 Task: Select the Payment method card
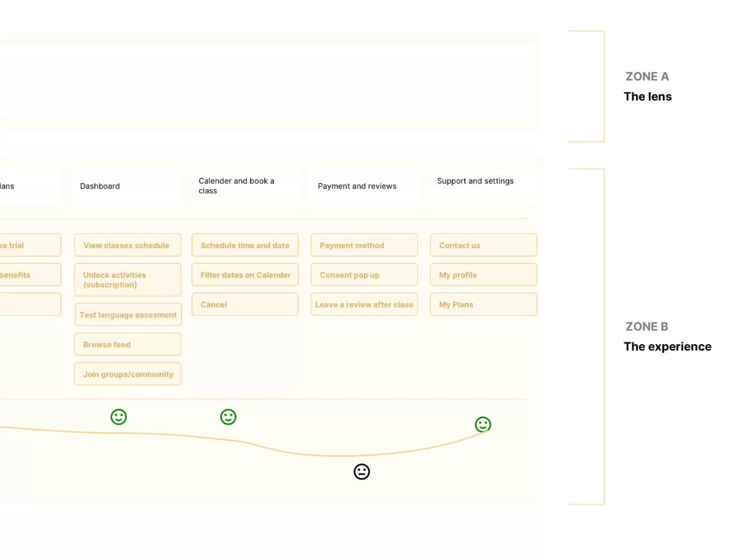point(364,245)
